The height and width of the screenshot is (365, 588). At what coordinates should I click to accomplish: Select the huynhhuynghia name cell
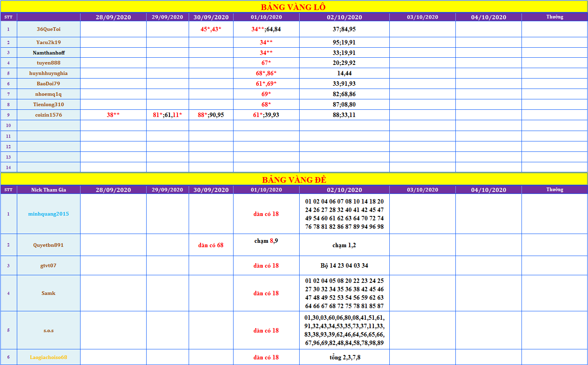48,73
